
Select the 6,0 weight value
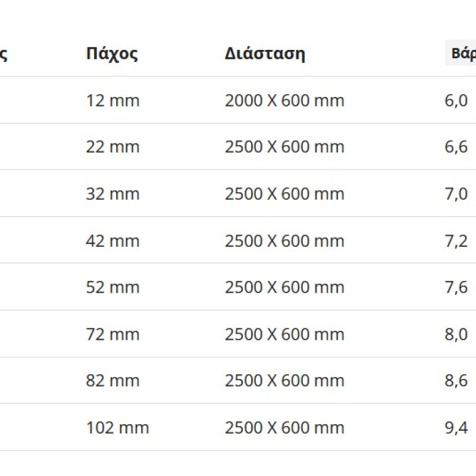click(x=456, y=101)
